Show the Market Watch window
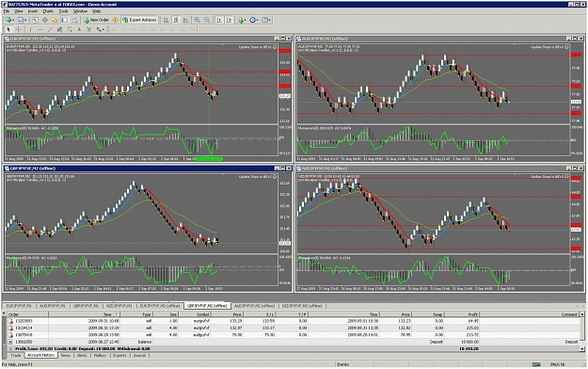This screenshot has width=588, height=369. [35, 20]
